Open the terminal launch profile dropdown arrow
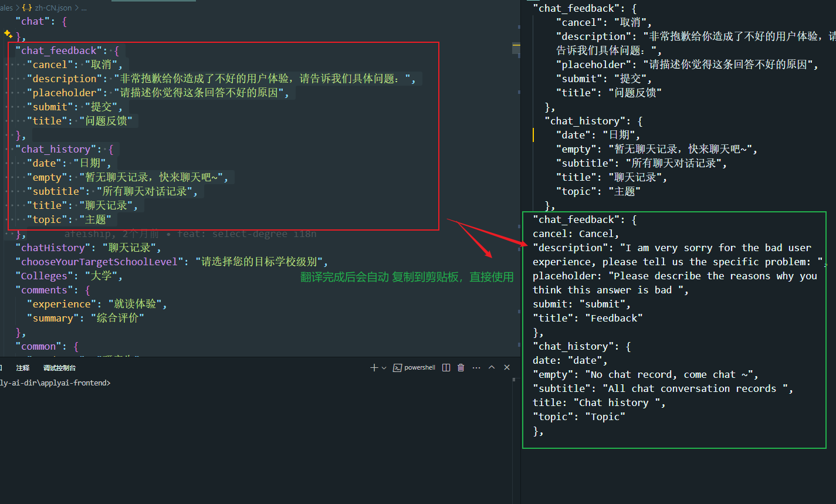836x504 pixels. coord(384,368)
